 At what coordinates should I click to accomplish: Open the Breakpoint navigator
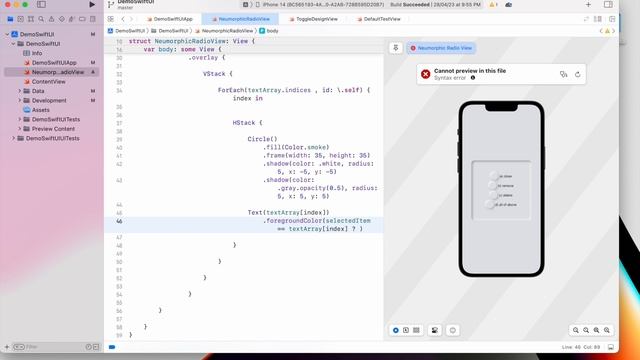pyautogui.click(x=82, y=19)
